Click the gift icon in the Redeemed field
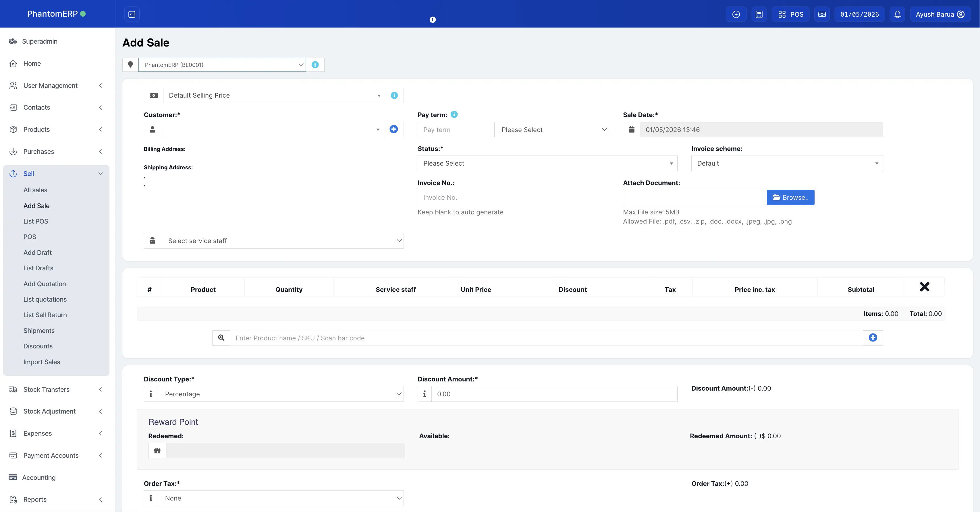Image resolution: width=980 pixels, height=512 pixels. click(x=157, y=450)
